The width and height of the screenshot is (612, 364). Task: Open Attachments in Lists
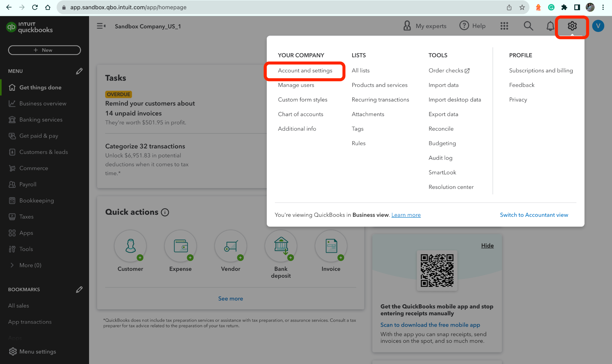pos(368,114)
